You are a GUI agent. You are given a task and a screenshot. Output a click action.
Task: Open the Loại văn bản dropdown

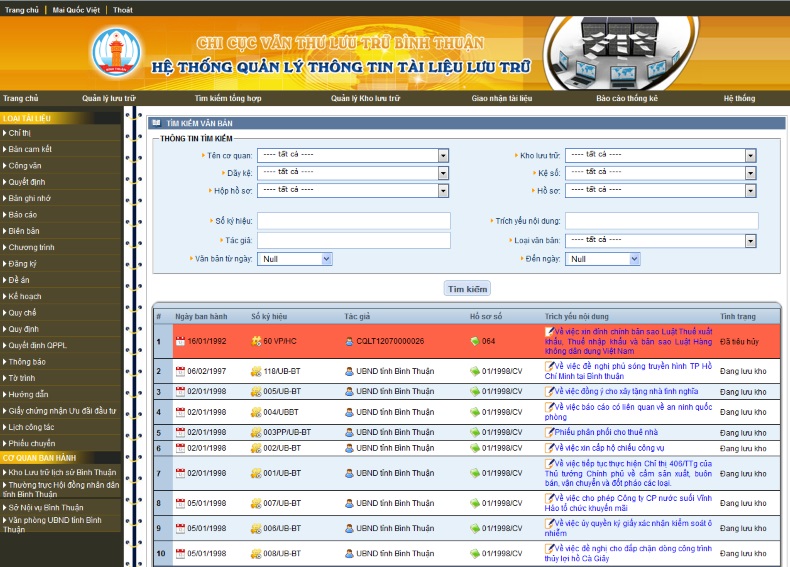(x=749, y=241)
